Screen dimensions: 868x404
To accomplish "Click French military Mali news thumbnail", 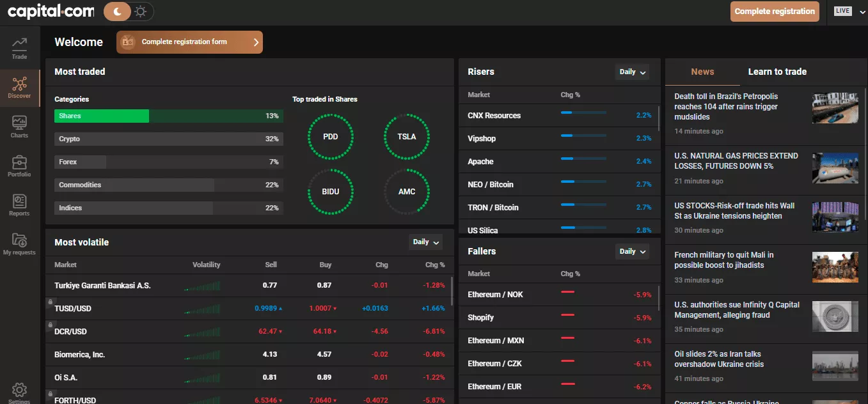I will 835,267.
